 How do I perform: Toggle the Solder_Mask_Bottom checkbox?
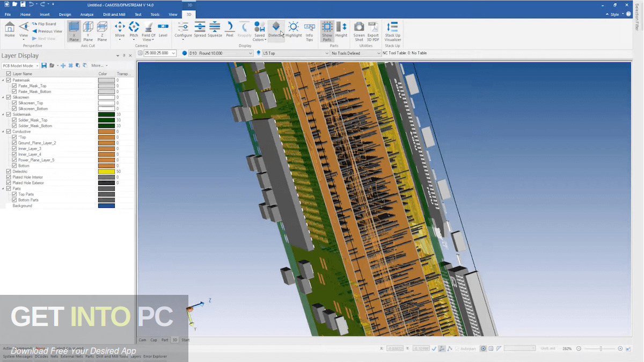pos(14,126)
